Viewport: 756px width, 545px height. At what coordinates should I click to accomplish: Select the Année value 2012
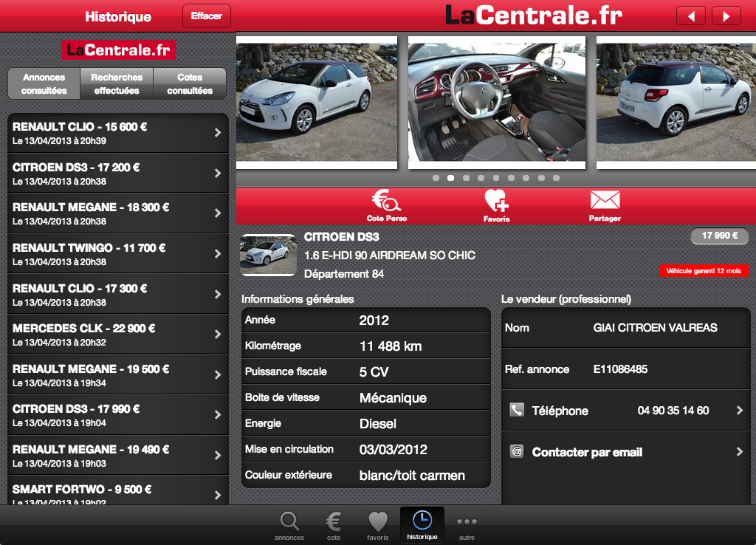pyautogui.click(x=374, y=321)
